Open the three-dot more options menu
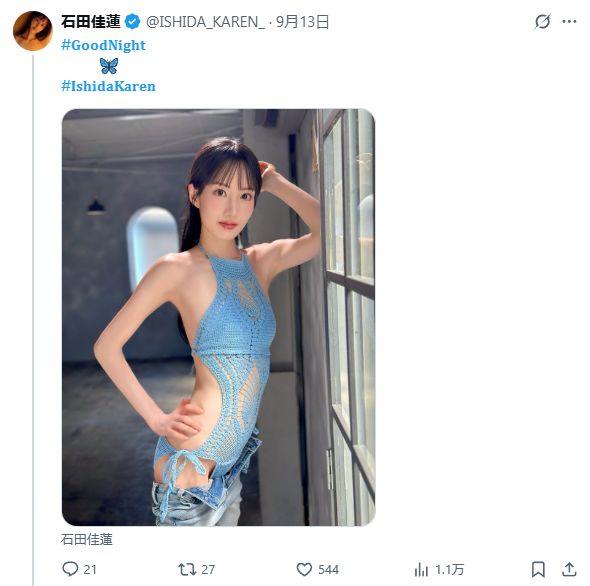The height and width of the screenshot is (586, 590). tap(569, 21)
